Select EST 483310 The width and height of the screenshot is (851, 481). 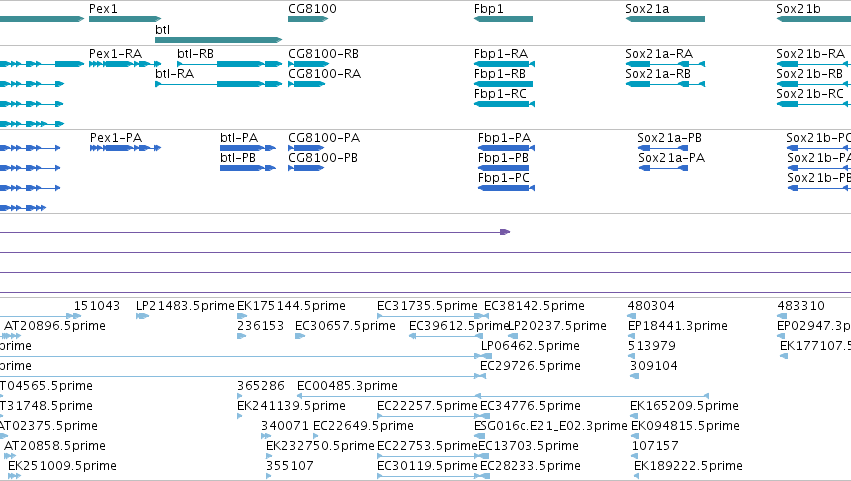[x=801, y=306]
